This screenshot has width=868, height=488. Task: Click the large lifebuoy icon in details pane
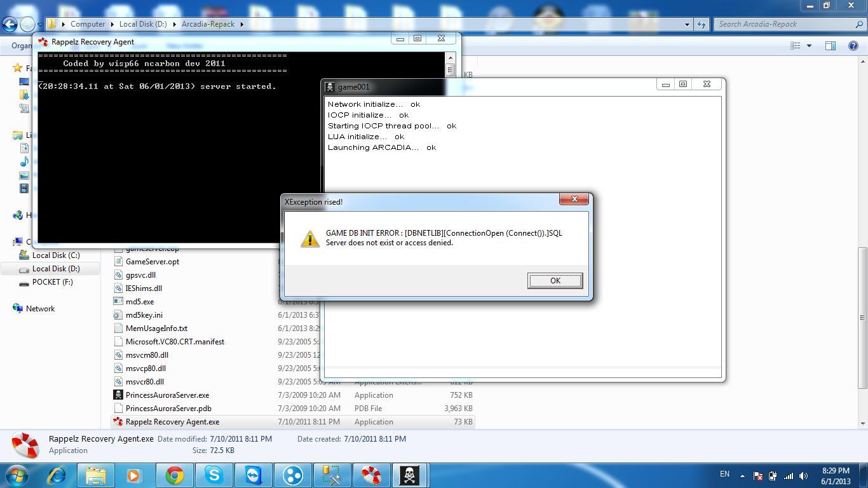click(x=25, y=445)
